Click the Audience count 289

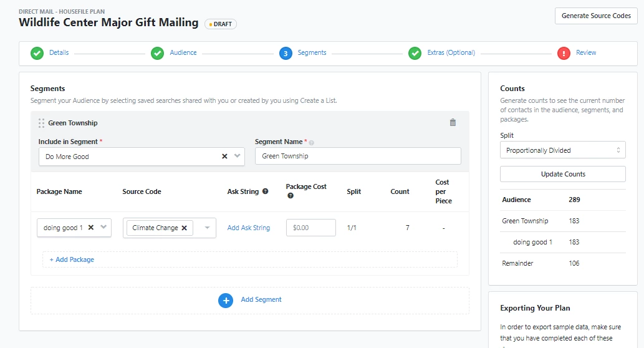click(x=574, y=200)
